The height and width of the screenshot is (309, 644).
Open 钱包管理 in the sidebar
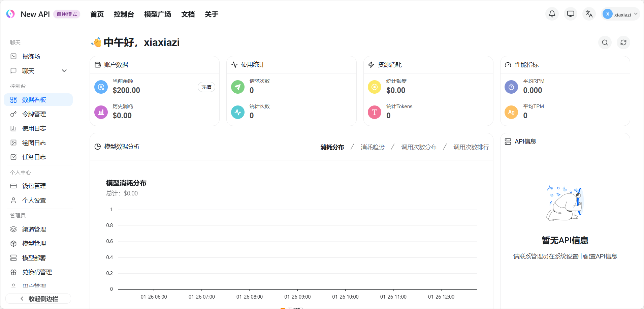34,186
